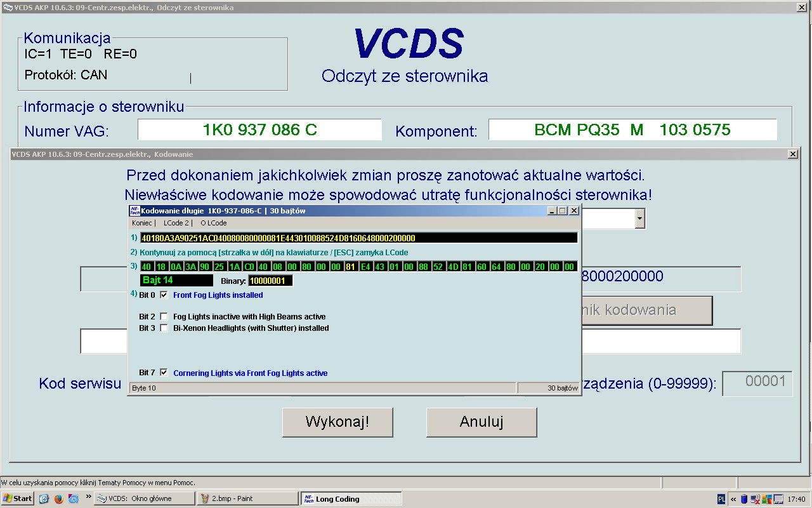Click the long coding hex string field
This screenshot has width=812, height=508.
point(359,238)
